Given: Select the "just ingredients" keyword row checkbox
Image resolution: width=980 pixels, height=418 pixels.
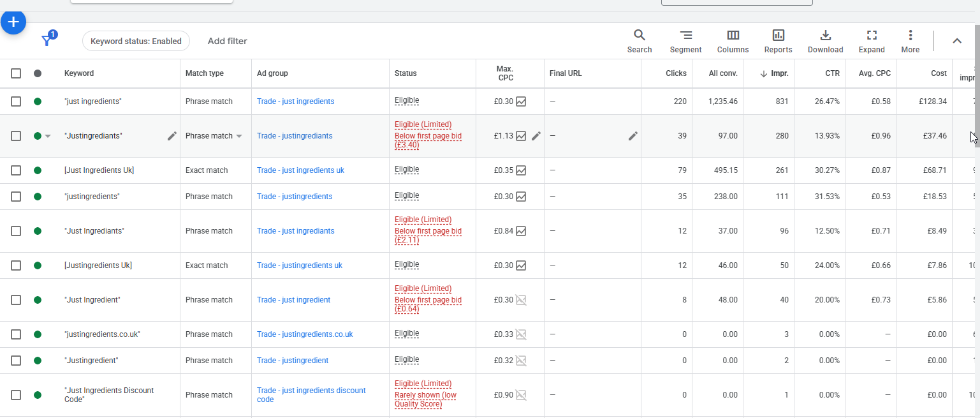Looking at the screenshot, I should pyautogui.click(x=16, y=101).
